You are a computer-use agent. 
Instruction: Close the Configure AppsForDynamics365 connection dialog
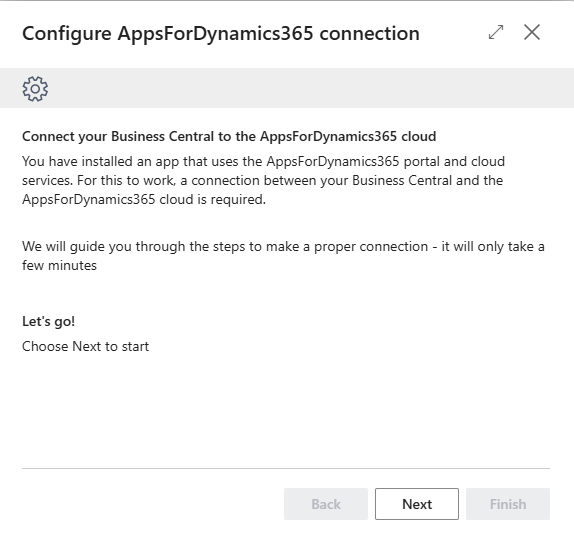click(532, 32)
